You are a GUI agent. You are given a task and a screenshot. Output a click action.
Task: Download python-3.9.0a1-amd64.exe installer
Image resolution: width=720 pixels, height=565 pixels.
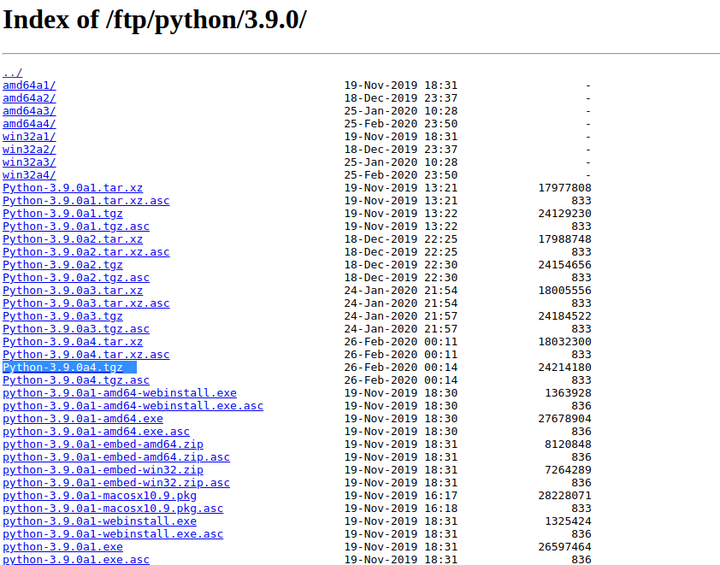pyautogui.click(x=83, y=419)
